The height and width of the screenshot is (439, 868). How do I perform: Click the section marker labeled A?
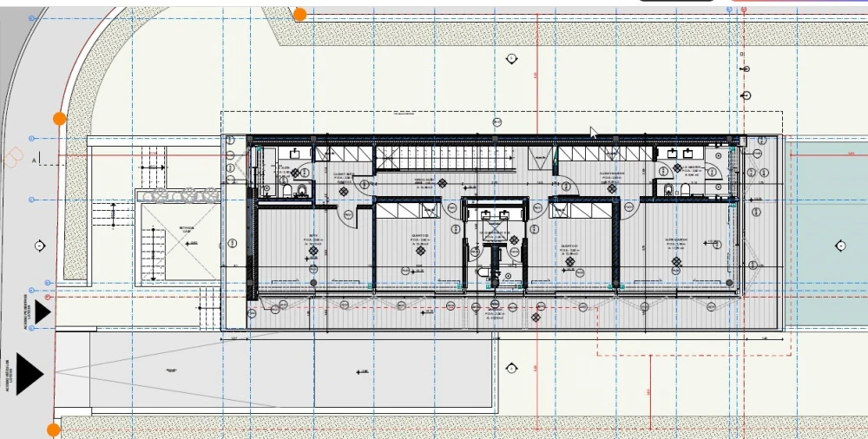point(36,161)
